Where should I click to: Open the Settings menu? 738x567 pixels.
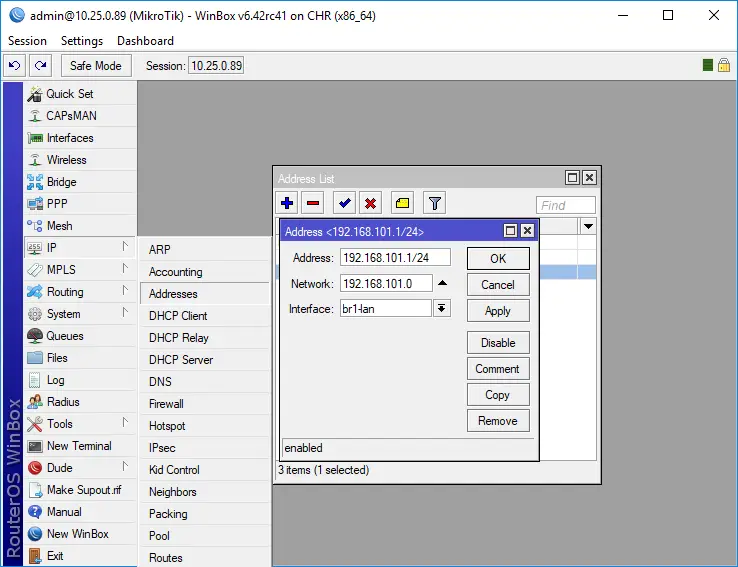(x=82, y=41)
